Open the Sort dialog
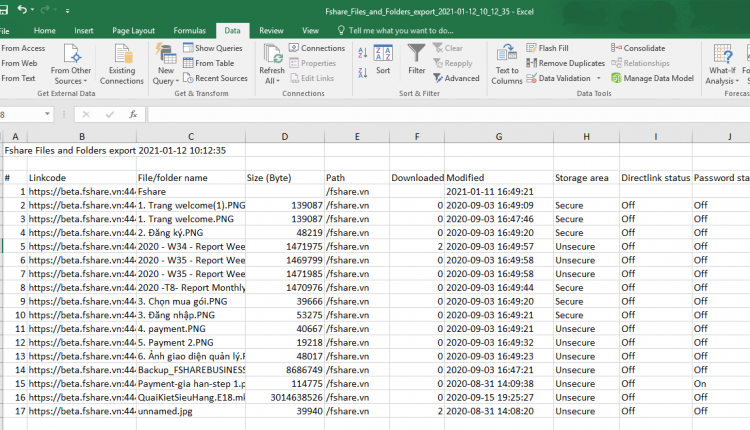 click(383, 60)
